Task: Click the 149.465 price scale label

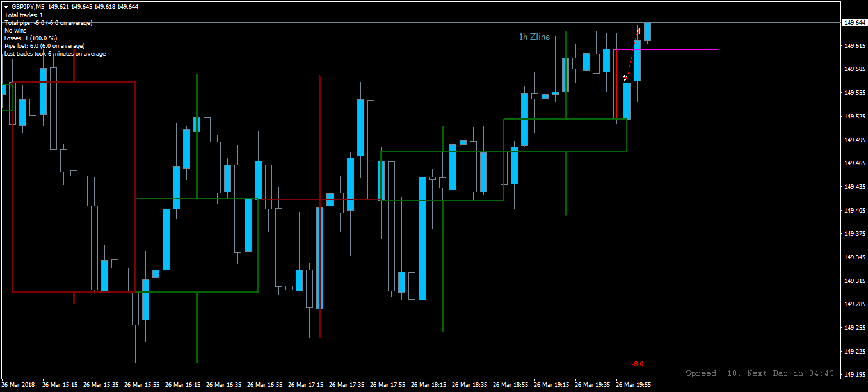Action: [855, 163]
